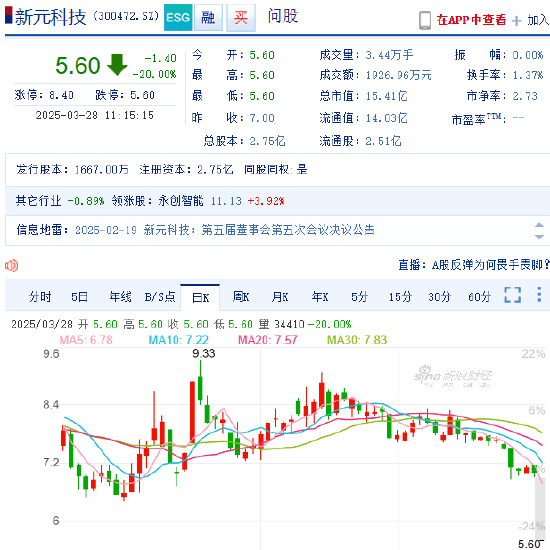Click the MA30: 7.83 legend label

(x=357, y=340)
